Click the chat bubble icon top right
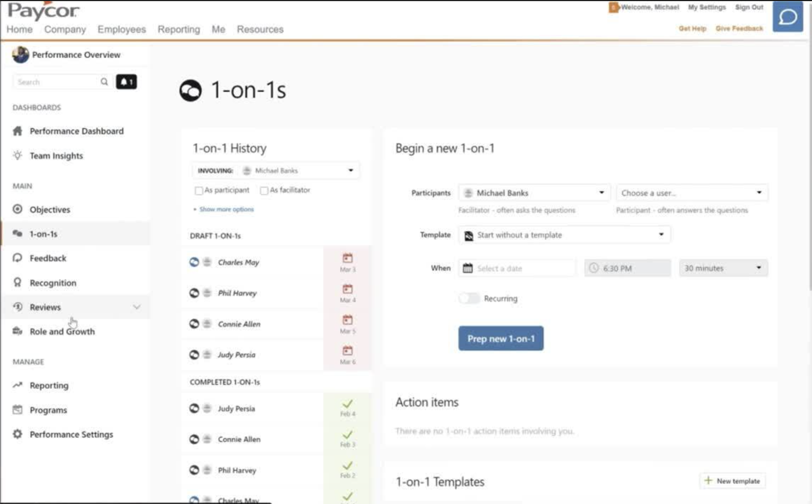The width and height of the screenshot is (812, 504). click(x=788, y=17)
